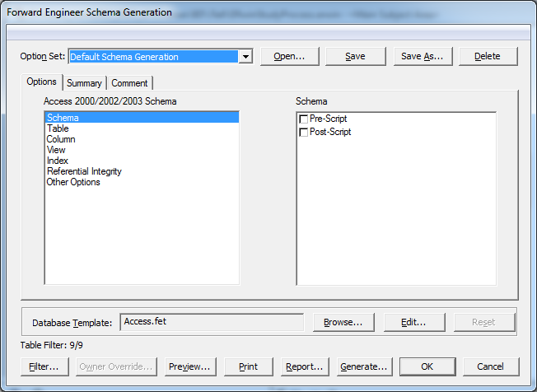Confirm with the OK button
Screen dimensions: 537x392
(427, 366)
